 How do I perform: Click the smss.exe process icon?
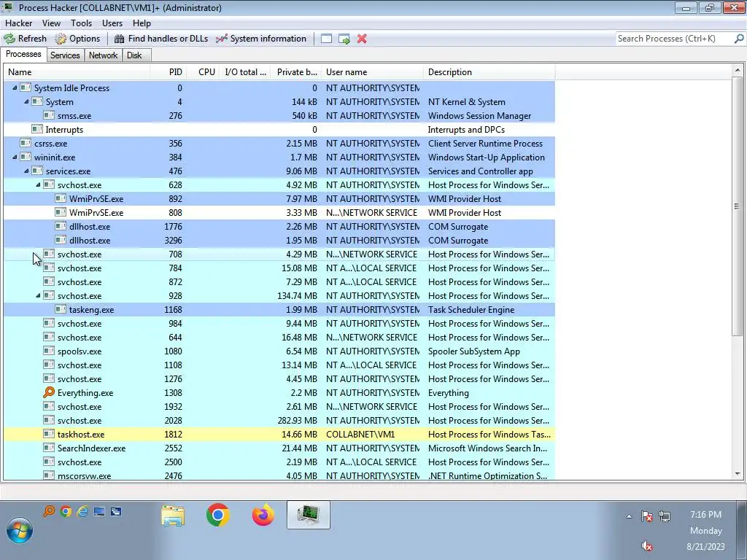coord(49,115)
